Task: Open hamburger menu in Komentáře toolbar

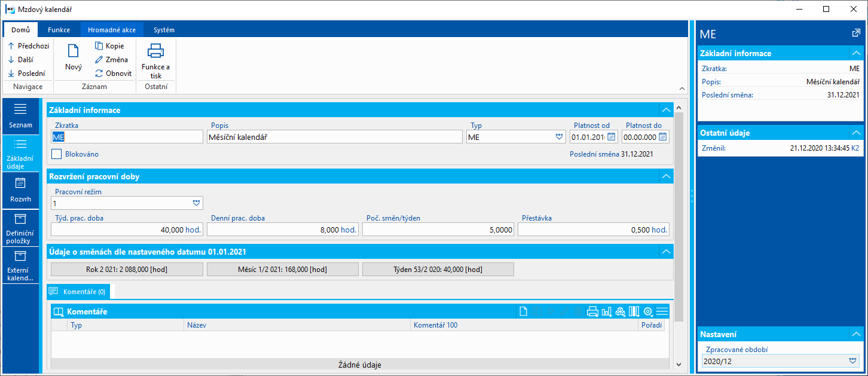Action: 662,311
